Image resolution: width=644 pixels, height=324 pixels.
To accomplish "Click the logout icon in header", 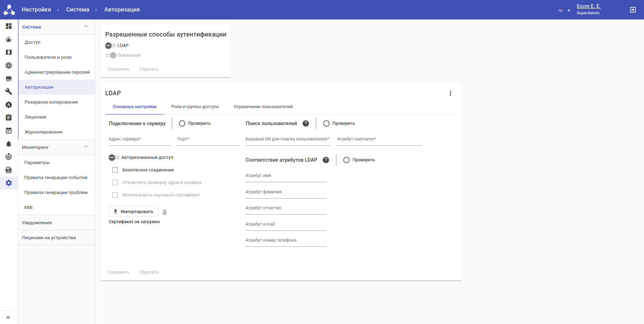I will click(633, 10).
